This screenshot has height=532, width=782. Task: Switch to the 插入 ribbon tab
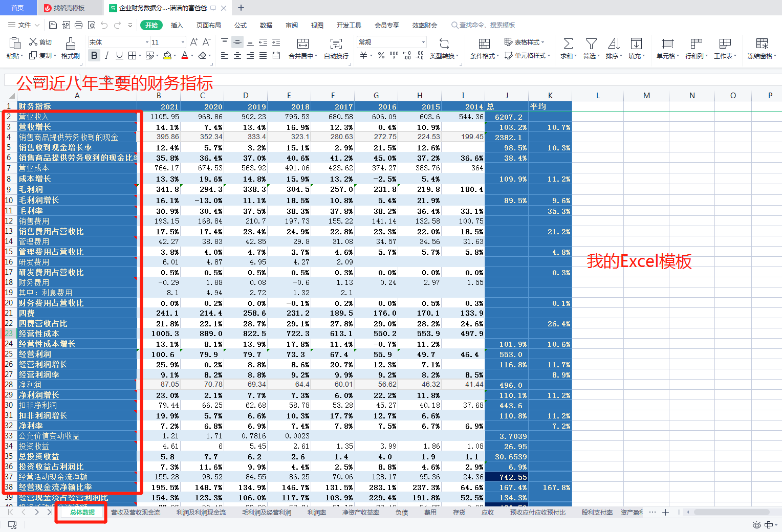[x=176, y=25]
